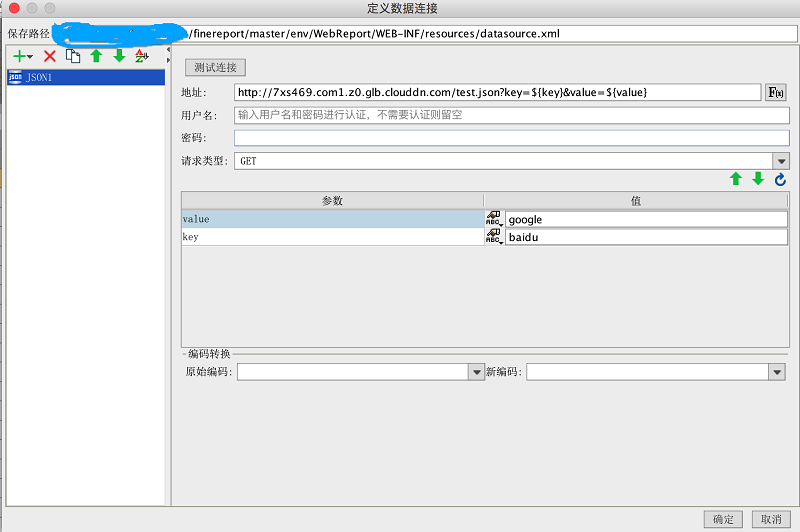Delete connection with the red X icon
This screenshot has width=800, height=532.
point(49,56)
